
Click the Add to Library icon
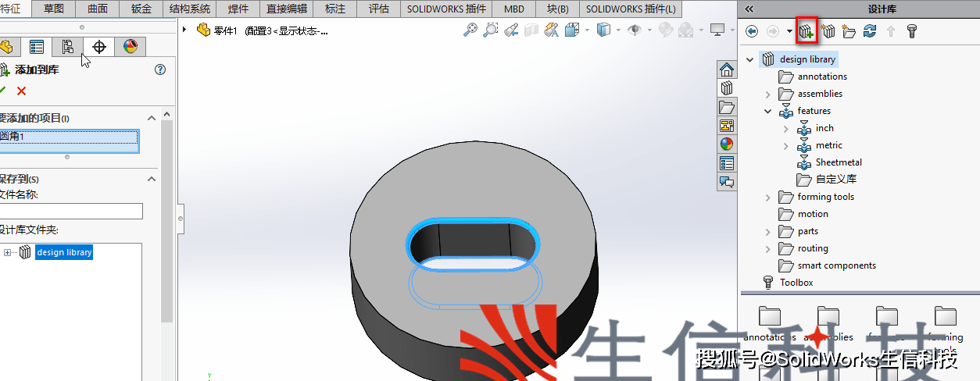807,31
